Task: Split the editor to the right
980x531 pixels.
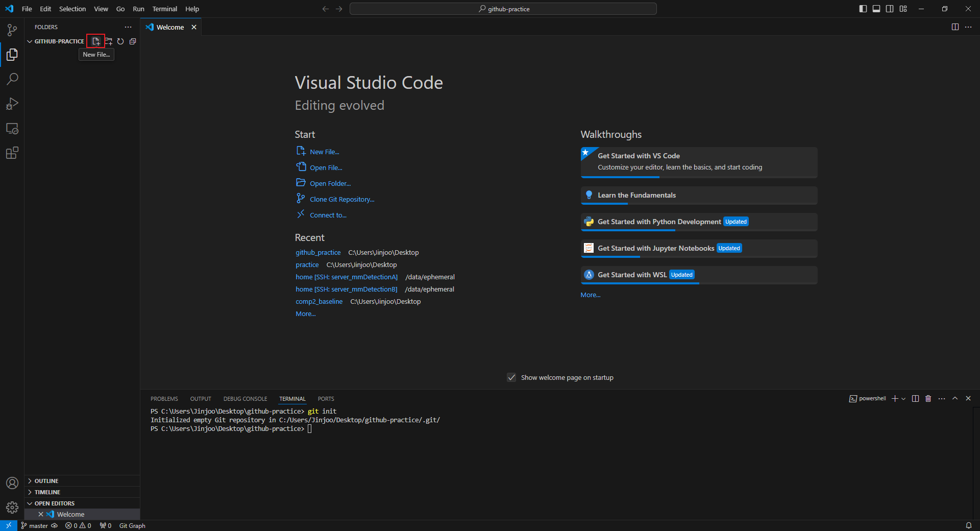Action: point(955,27)
